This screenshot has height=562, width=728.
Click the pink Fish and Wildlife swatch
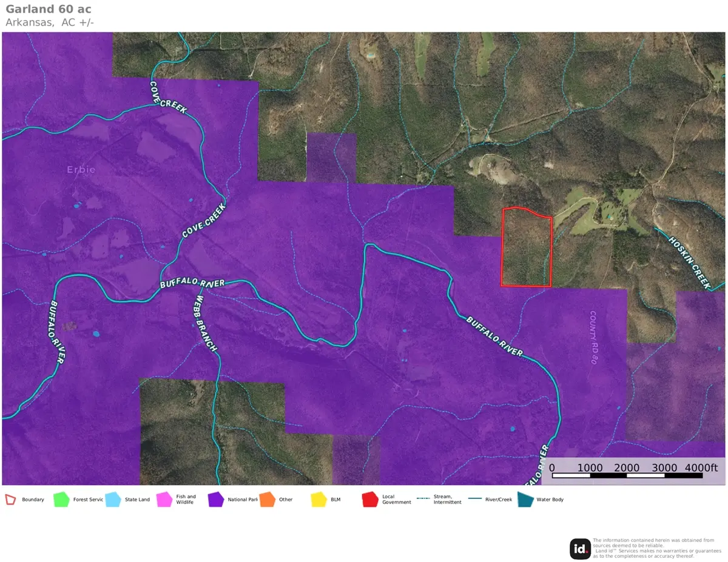pyautogui.click(x=165, y=500)
